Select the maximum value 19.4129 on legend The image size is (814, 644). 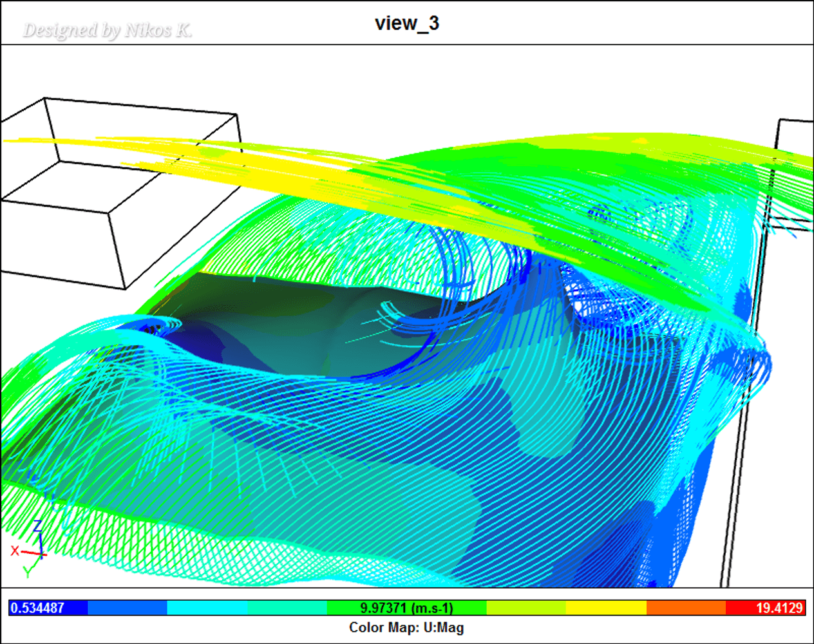click(779, 608)
